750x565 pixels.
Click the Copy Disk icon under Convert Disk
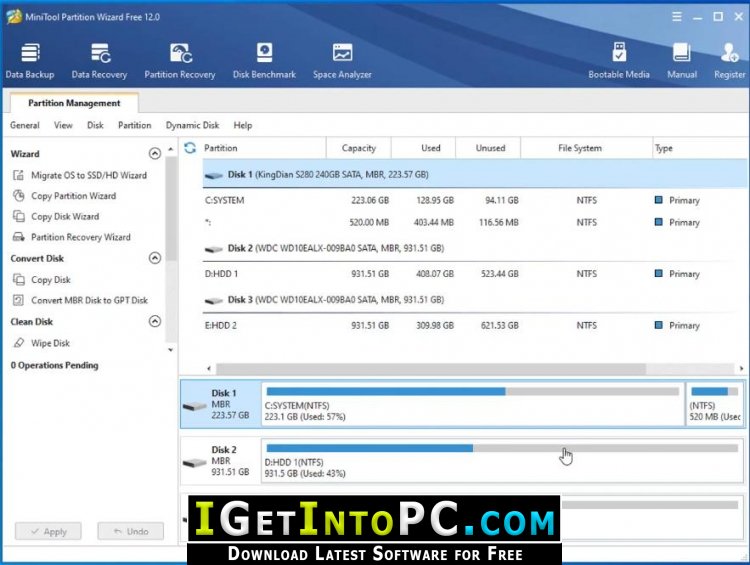coord(18,279)
